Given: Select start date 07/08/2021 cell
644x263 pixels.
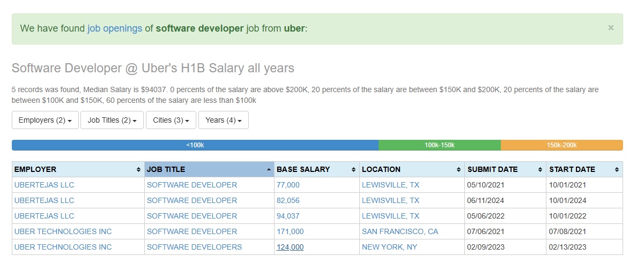Looking at the screenshot, I should (x=584, y=231).
